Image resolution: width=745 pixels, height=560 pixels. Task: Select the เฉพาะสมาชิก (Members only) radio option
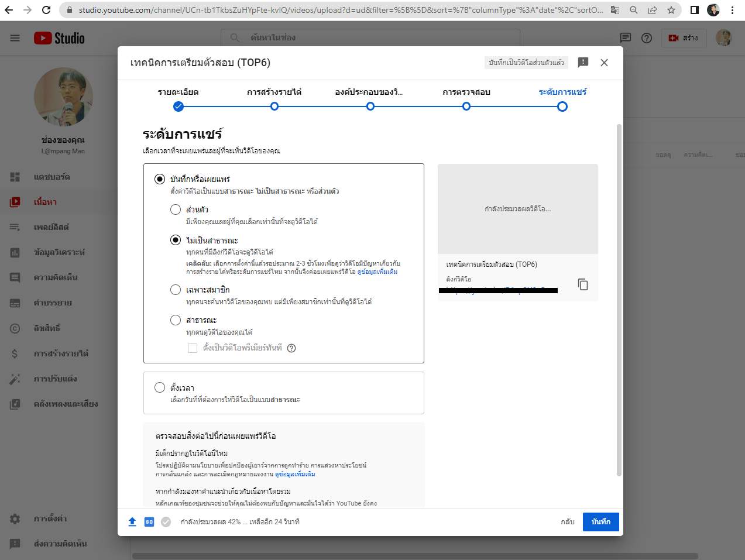[176, 290]
